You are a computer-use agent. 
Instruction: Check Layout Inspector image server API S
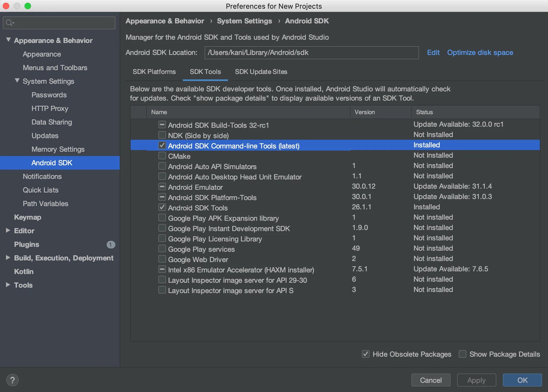click(x=162, y=290)
